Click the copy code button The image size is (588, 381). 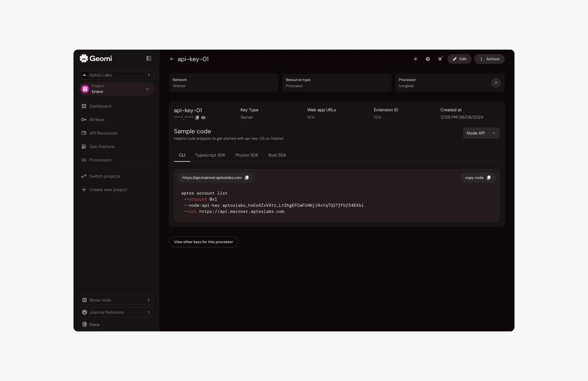[478, 178]
